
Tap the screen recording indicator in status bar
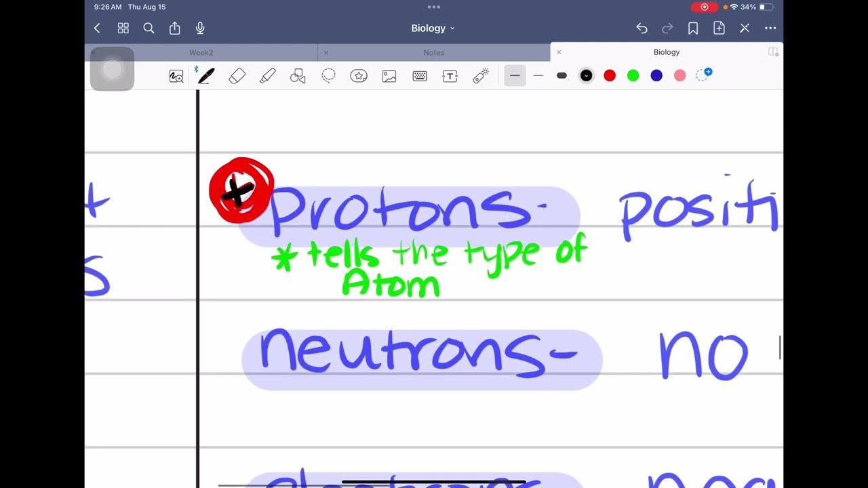pos(704,7)
